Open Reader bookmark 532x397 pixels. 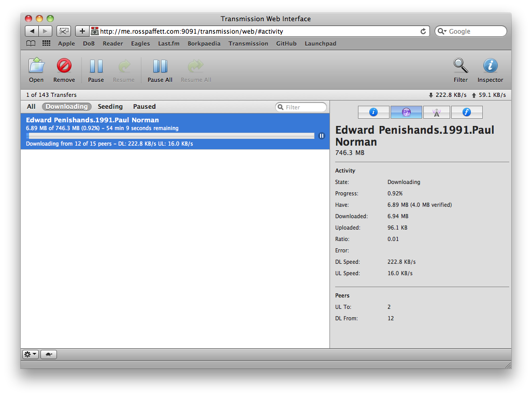pyautogui.click(x=113, y=44)
